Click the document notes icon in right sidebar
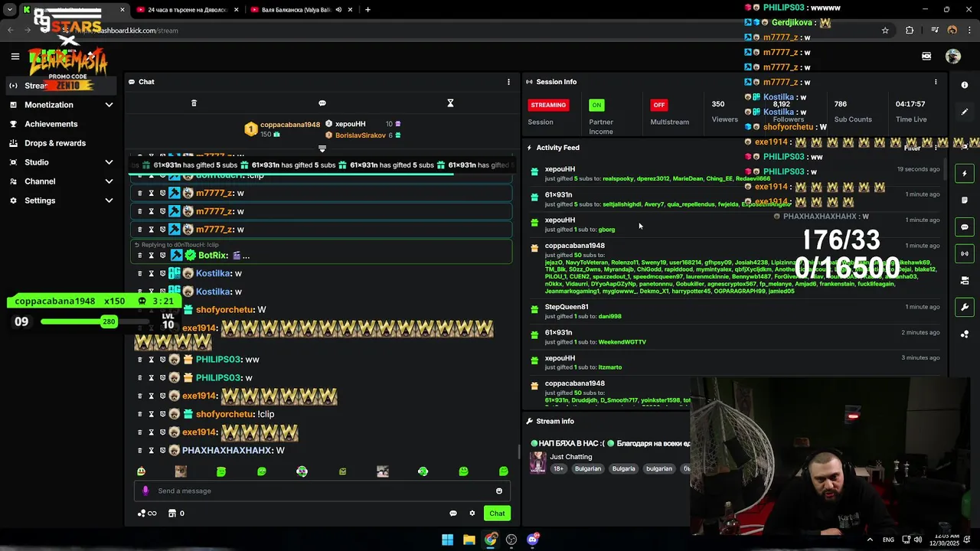Screen dimensions: 980x551 pyautogui.click(x=965, y=201)
